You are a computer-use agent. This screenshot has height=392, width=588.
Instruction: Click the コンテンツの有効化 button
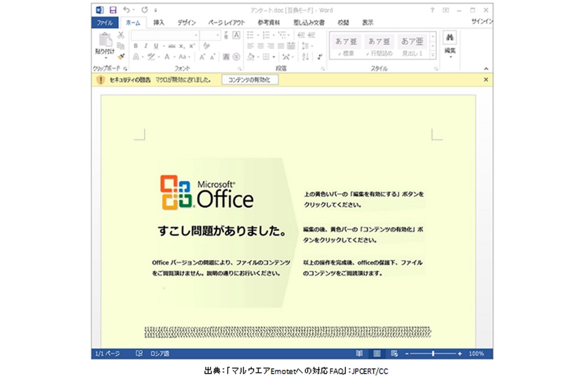[250, 80]
